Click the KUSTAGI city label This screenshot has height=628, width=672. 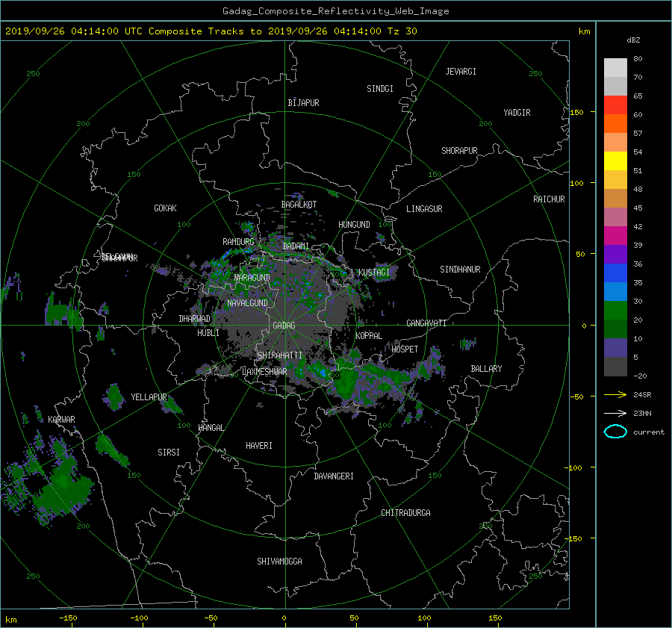click(x=374, y=273)
